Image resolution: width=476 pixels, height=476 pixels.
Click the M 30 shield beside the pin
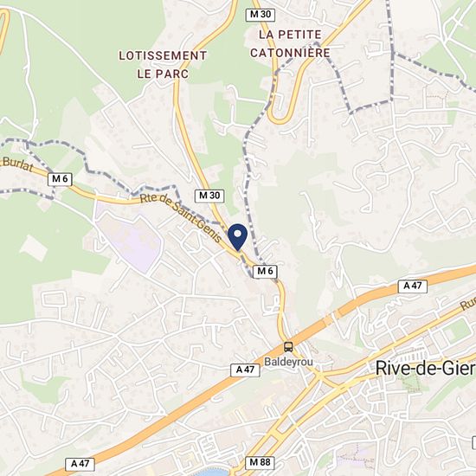(209, 196)
